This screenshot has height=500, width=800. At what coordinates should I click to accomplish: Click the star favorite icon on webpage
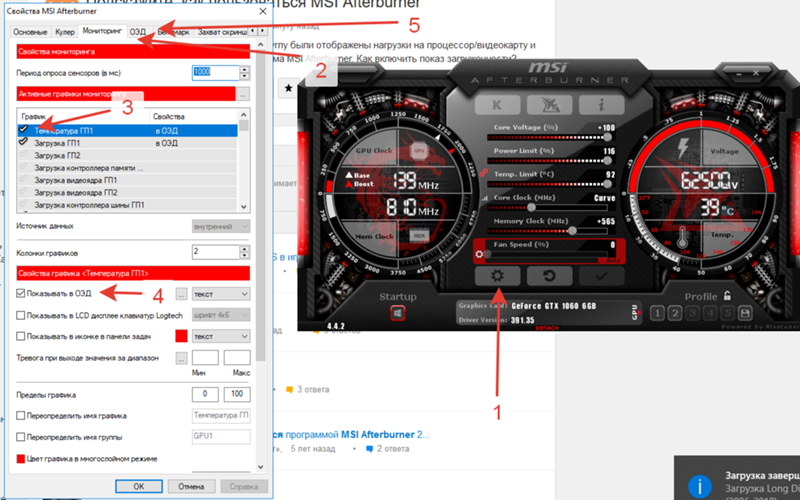pyautogui.click(x=289, y=88)
